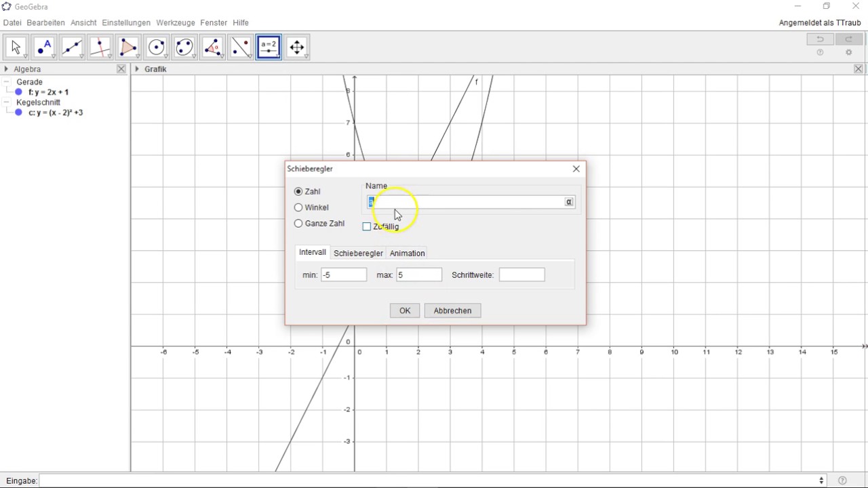Switch to the Intervall tab

313,252
